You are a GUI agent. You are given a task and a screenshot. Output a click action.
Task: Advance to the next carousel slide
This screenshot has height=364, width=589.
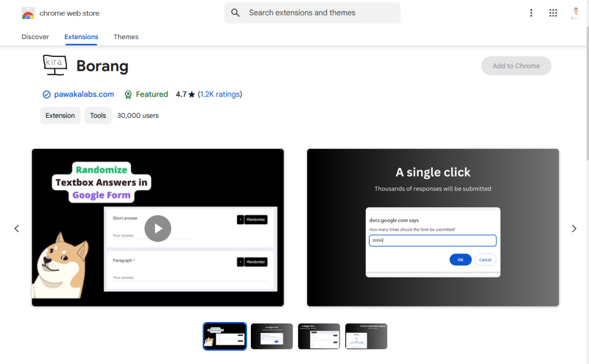[x=574, y=228]
